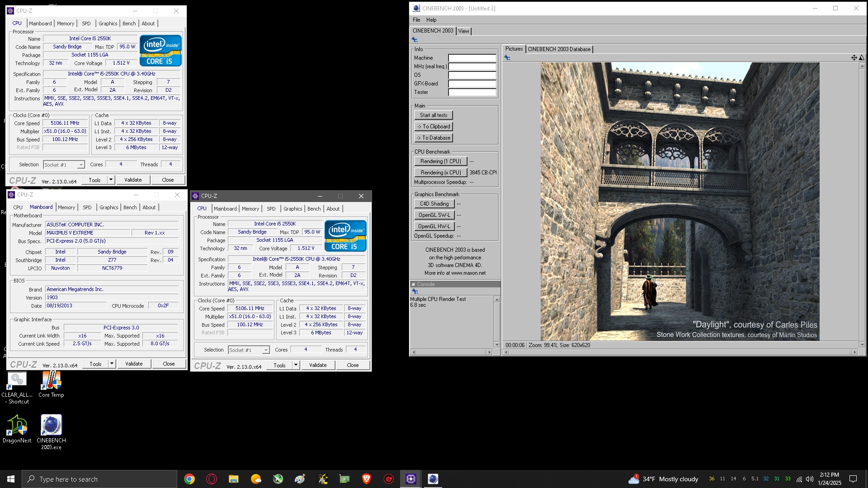
Task: Click the triangle zoom icon in Pictures panel
Action: pos(862,58)
